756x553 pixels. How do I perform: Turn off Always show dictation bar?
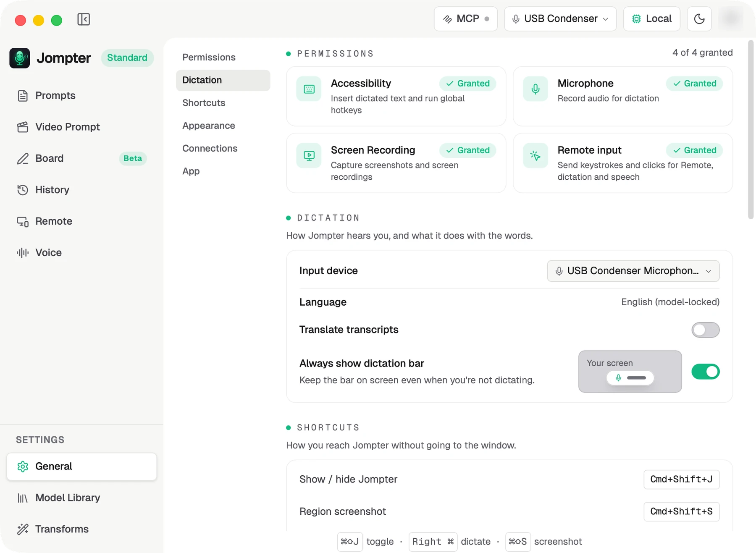coord(706,372)
